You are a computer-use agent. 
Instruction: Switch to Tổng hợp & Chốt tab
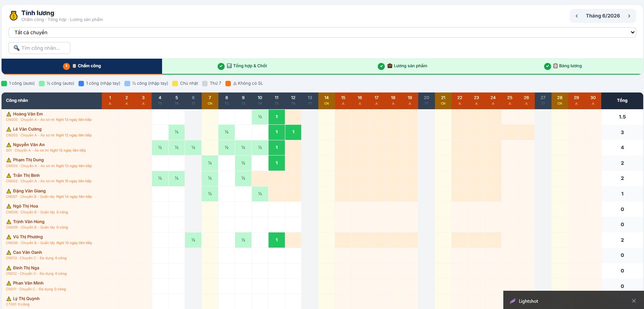coord(242,66)
